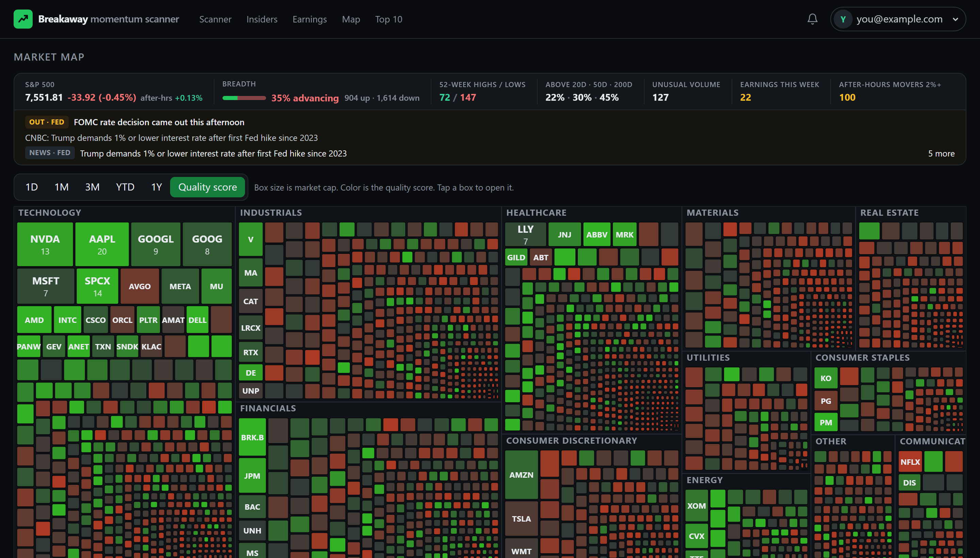
Task: Open the UNP tile
Action: 251,391
